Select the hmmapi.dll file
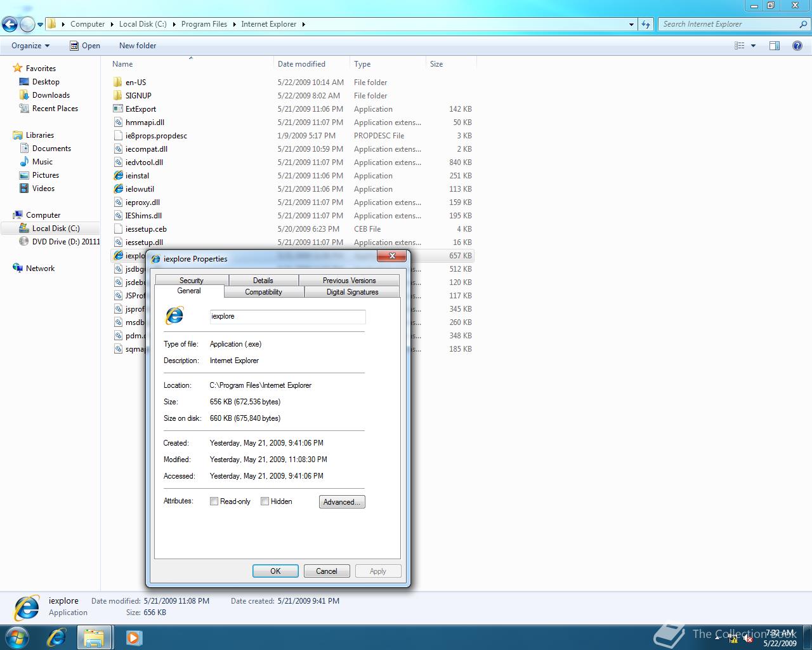The height and width of the screenshot is (650, 812). point(145,123)
